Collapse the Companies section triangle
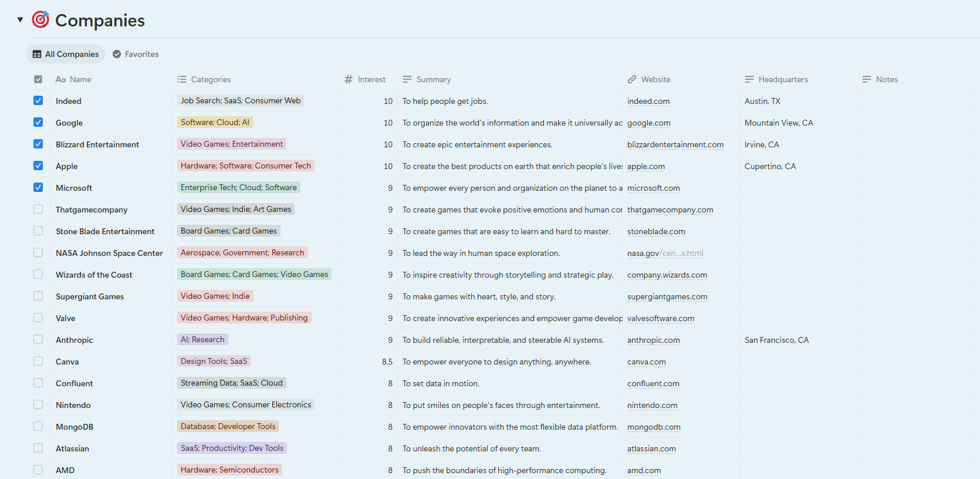The width and height of the screenshot is (980, 479). [x=20, y=20]
